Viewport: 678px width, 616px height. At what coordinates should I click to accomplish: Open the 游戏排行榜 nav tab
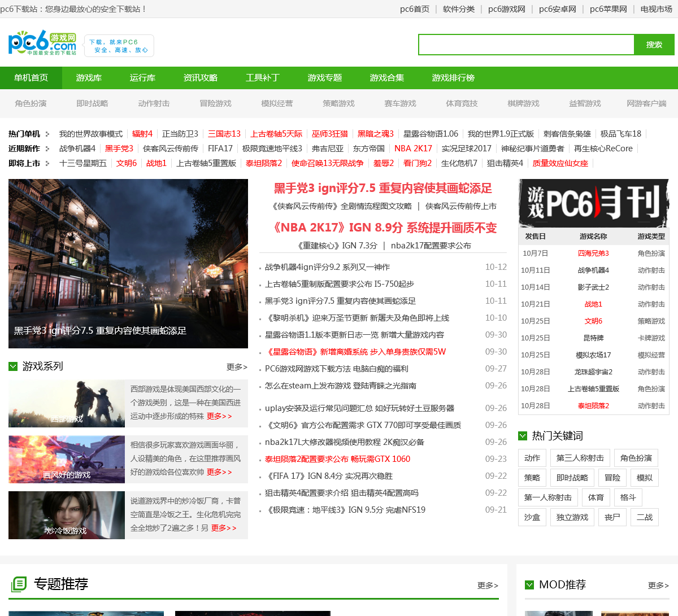point(453,78)
